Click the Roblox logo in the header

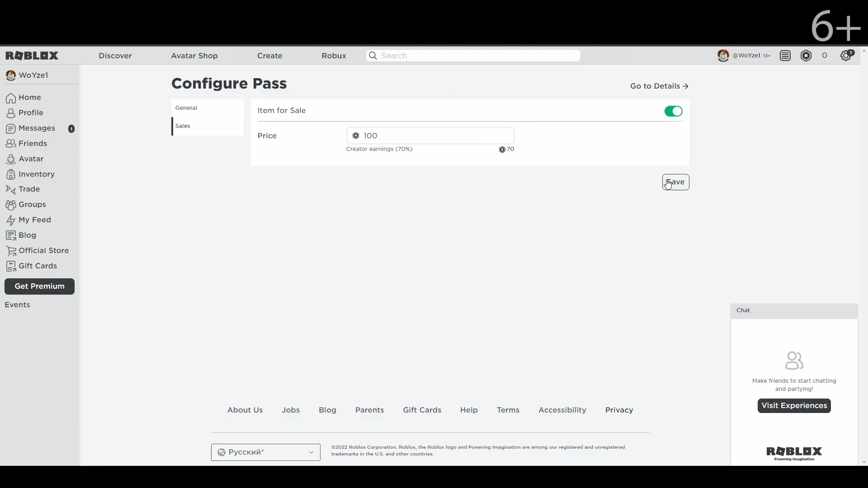click(32, 56)
